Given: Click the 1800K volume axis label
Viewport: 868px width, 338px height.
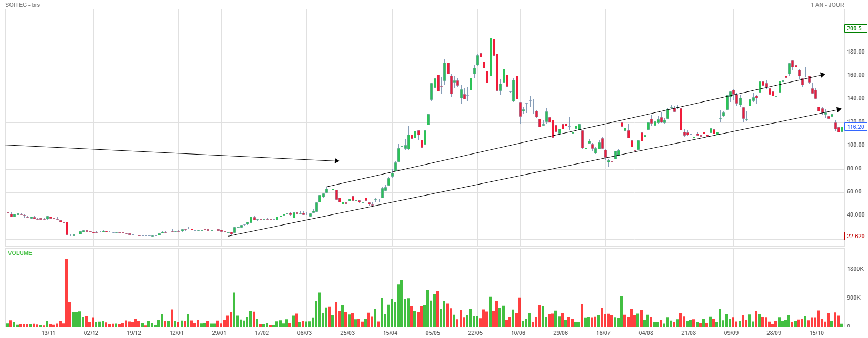Looking at the screenshot, I should (x=855, y=269).
